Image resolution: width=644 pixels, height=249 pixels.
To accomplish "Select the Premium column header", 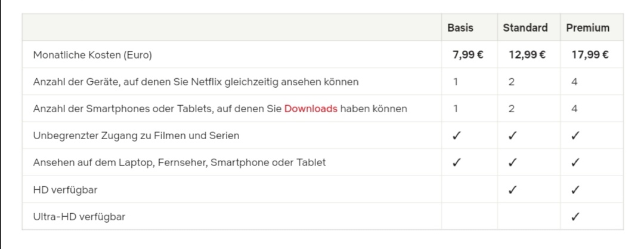I will point(588,27).
